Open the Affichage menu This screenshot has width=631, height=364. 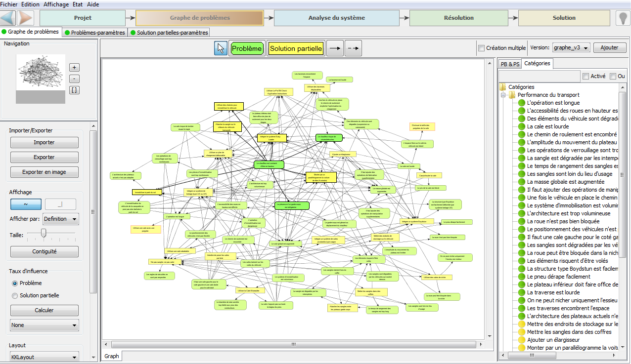pos(56,4)
